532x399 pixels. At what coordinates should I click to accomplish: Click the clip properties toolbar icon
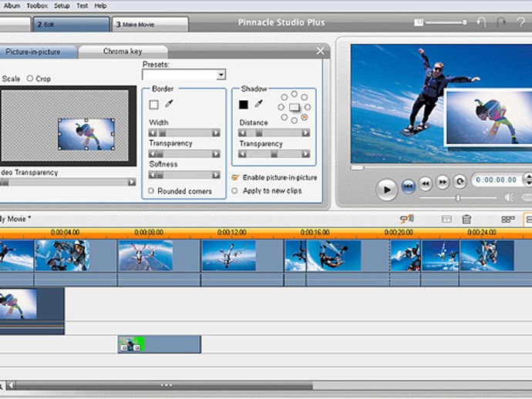(x=446, y=220)
